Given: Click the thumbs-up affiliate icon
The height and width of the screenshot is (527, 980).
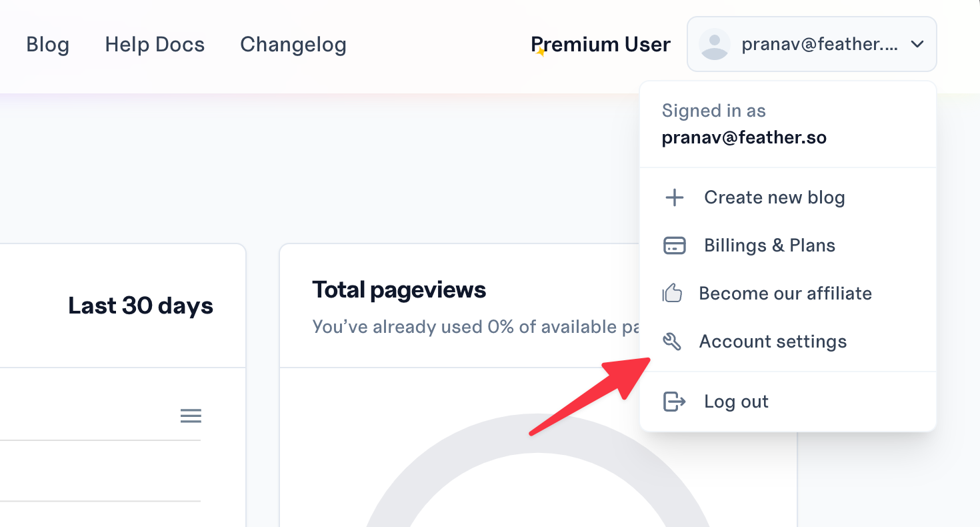Looking at the screenshot, I should (x=672, y=294).
